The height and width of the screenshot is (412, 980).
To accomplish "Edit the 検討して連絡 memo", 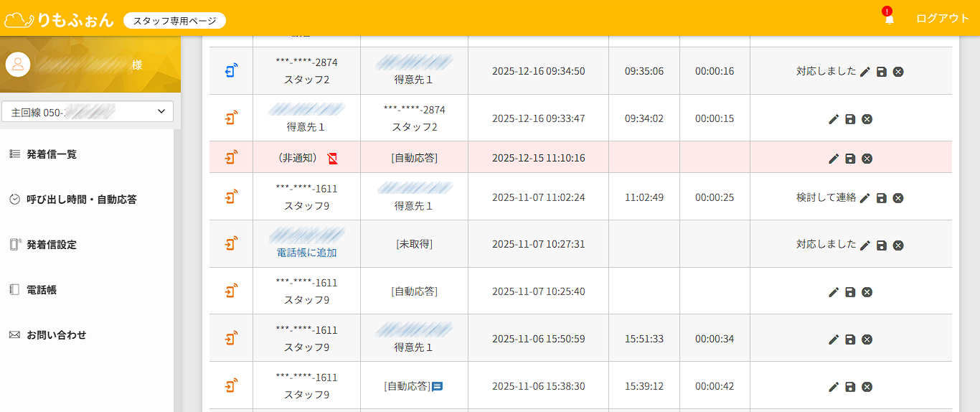I will [865, 198].
